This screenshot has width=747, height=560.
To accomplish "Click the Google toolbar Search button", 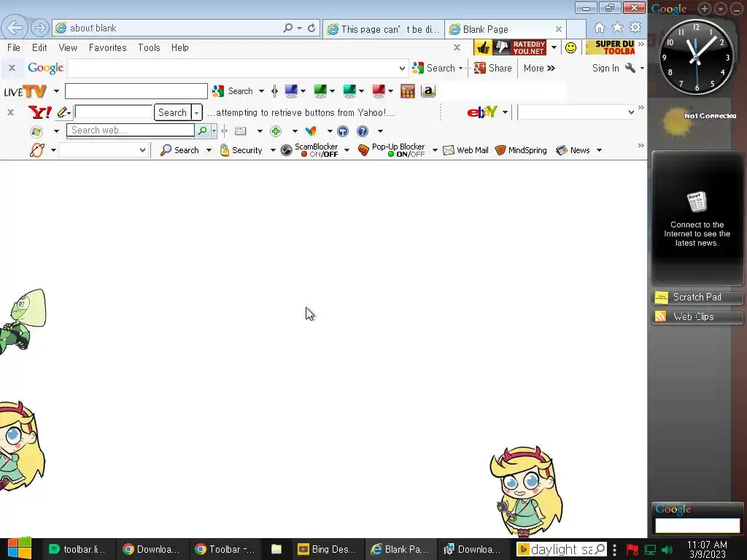I will tap(433, 68).
